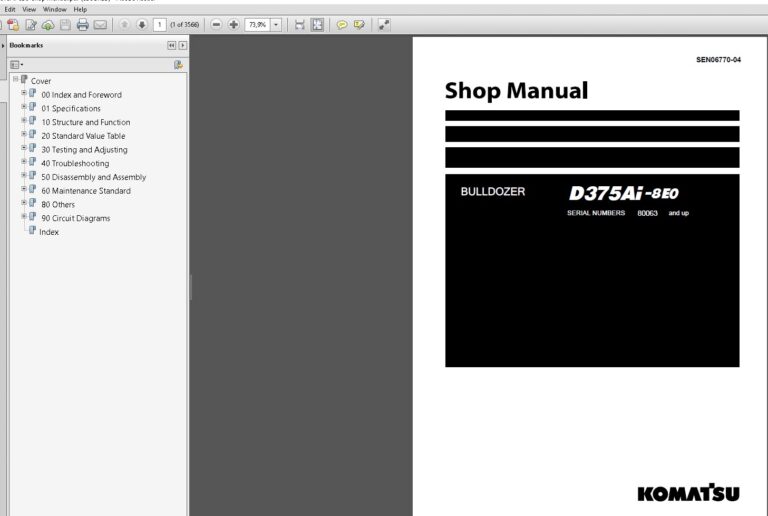Expand the 90 Circuit Diagrams bookmark
This screenshot has height=516, width=768.
tap(24, 216)
